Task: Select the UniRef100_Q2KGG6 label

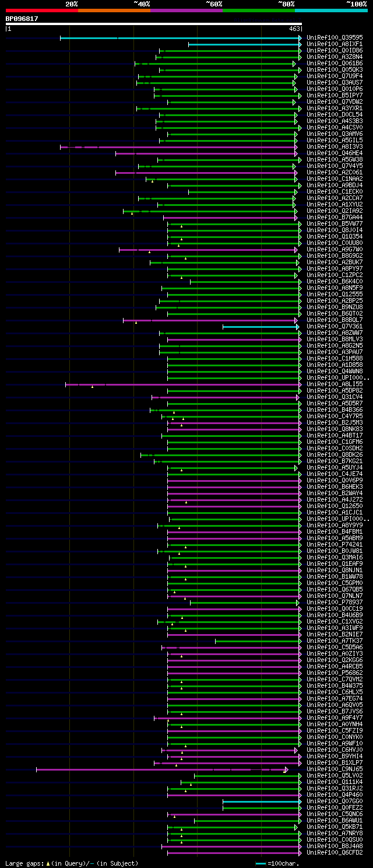Action: tap(335, 660)
